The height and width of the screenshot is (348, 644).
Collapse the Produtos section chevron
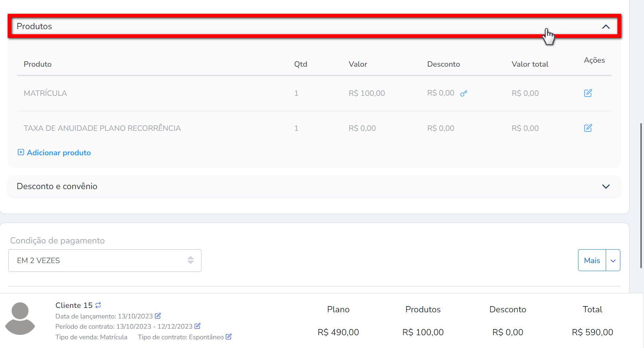point(606,27)
